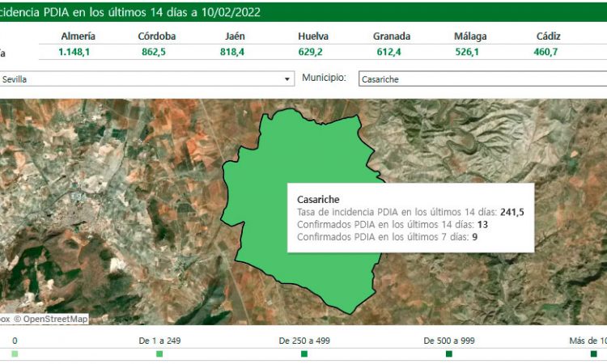Click the darkest legend square at far right
Viewport: 607px width, 364px height.
[x=593, y=354]
